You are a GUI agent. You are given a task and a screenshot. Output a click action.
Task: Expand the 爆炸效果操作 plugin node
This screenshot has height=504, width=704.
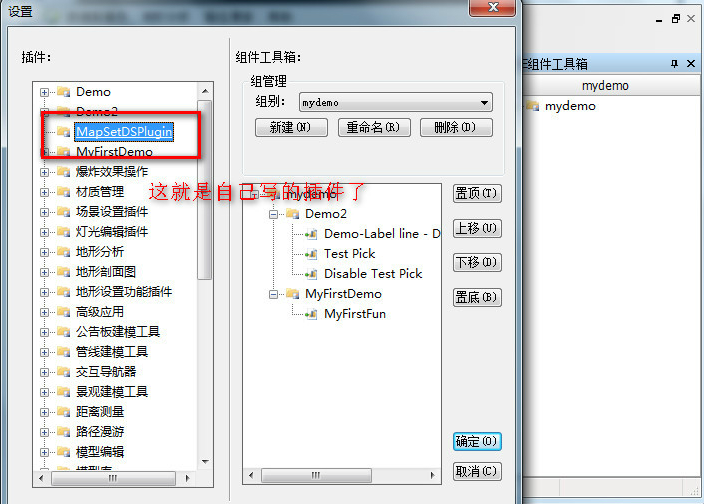44,172
